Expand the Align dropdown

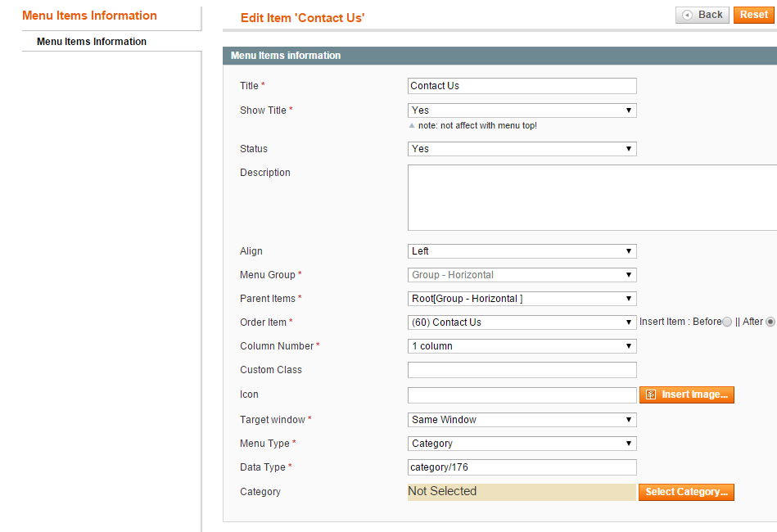point(522,251)
